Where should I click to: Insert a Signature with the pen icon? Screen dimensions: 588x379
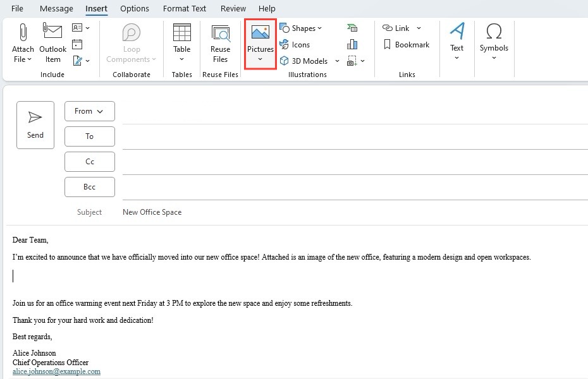[x=78, y=61]
